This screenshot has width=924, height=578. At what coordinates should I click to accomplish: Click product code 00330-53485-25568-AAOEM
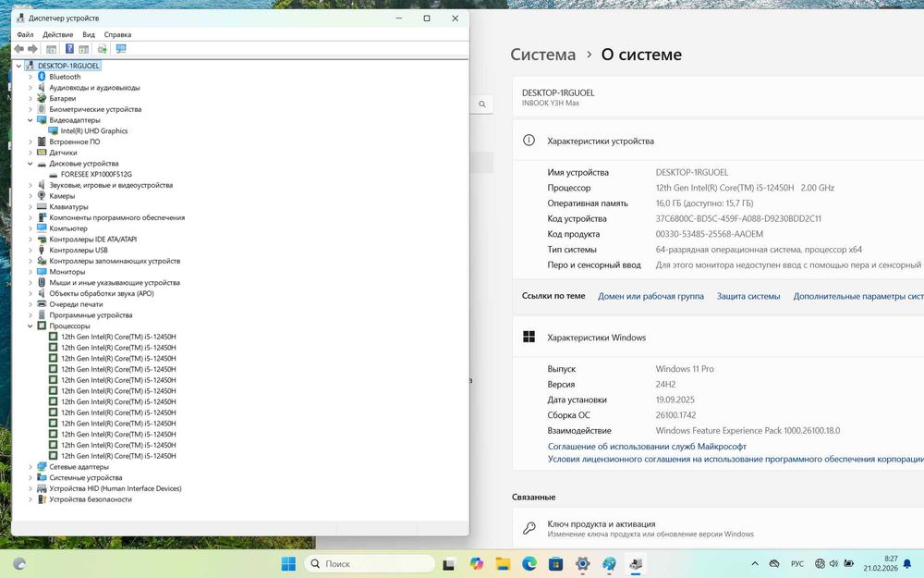click(x=709, y=234)
